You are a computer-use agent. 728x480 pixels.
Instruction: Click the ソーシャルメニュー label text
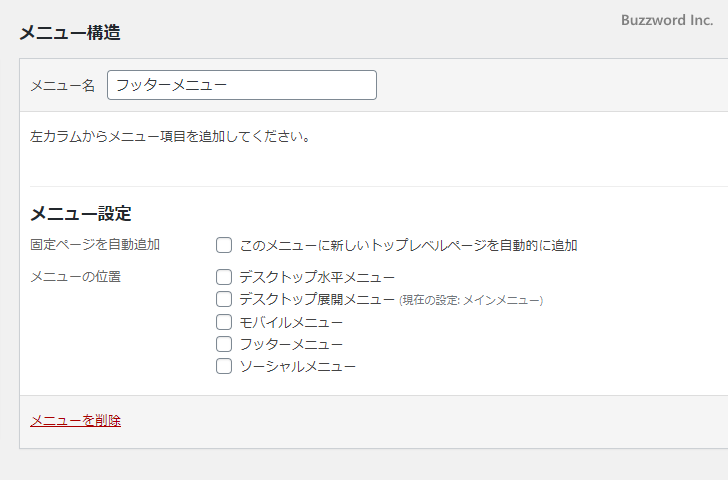tap(297, 366)
